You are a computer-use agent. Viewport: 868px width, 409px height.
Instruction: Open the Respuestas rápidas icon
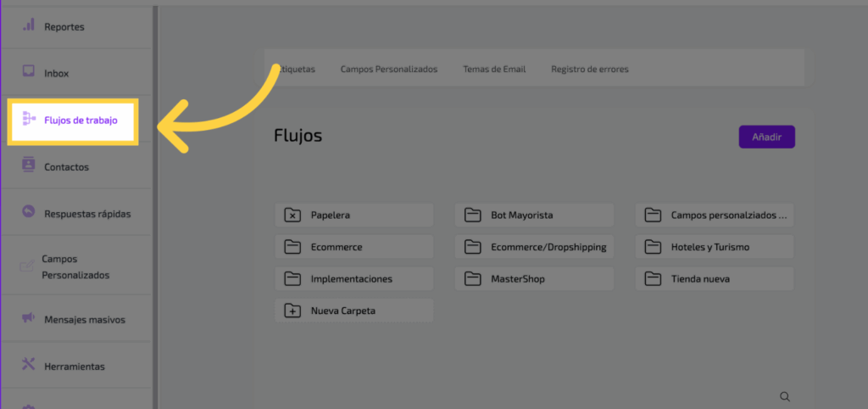tap(28, 212)
